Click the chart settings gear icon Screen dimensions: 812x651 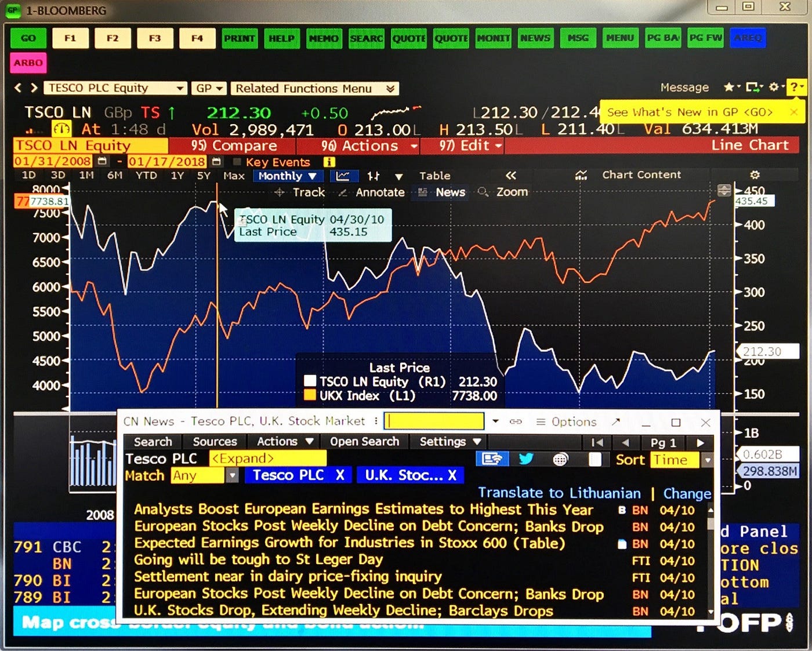[x=755, y=174]
